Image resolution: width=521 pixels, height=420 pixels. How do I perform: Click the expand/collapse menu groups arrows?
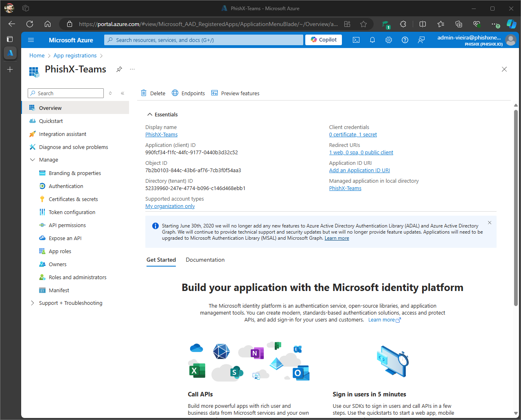(x=110, y=93)
